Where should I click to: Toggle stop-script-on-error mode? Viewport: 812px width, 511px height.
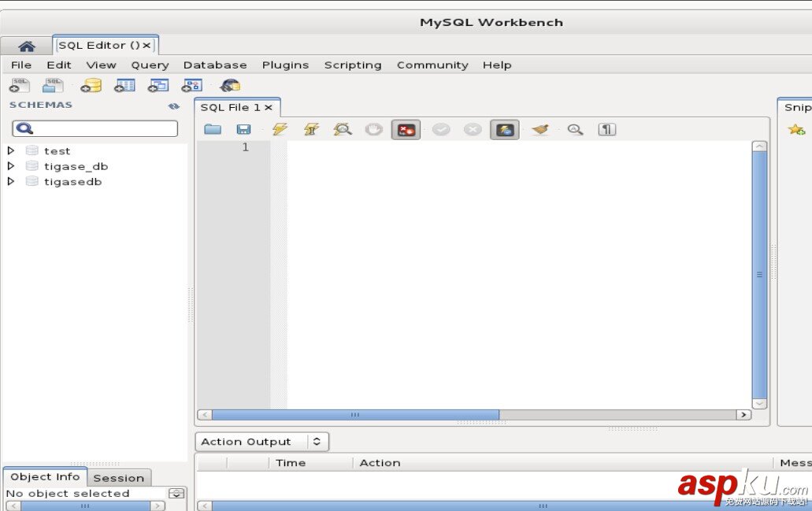point(406,129)
